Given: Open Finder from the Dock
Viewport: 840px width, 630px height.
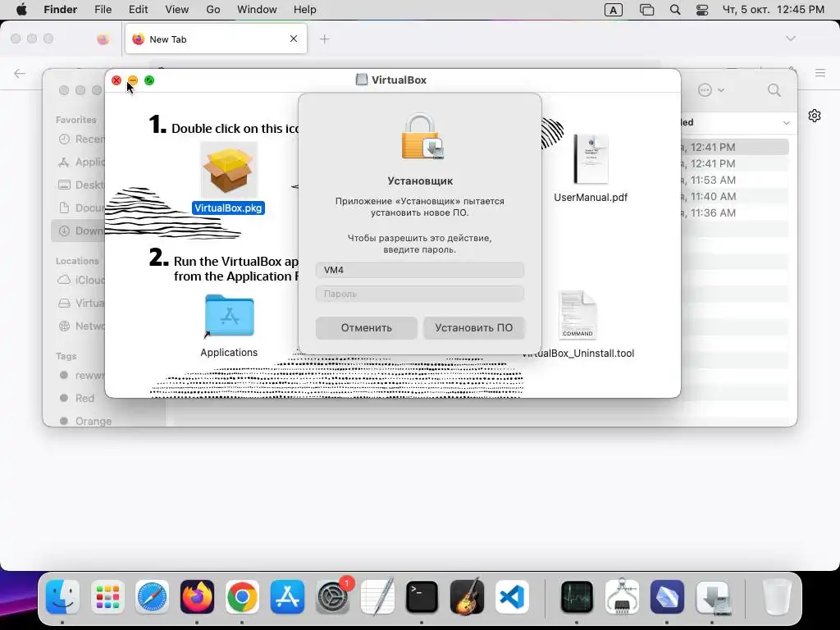Looking at the screenshot, I should [62, 597].
